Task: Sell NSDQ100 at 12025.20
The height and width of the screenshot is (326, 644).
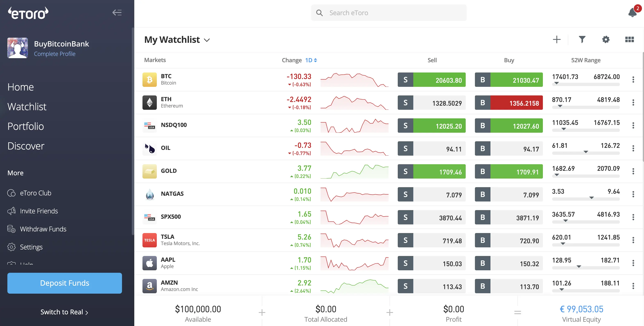Action: pyautogui.click(x=432, y=126)
